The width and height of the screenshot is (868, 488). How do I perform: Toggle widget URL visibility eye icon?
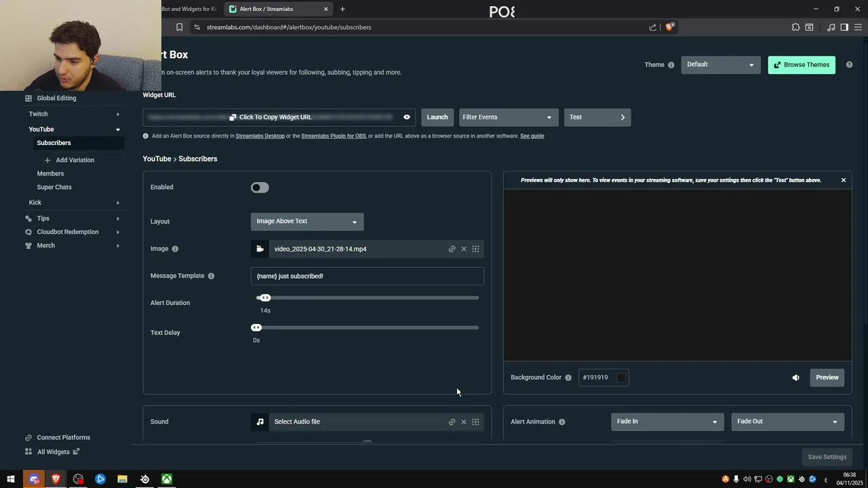407,117
